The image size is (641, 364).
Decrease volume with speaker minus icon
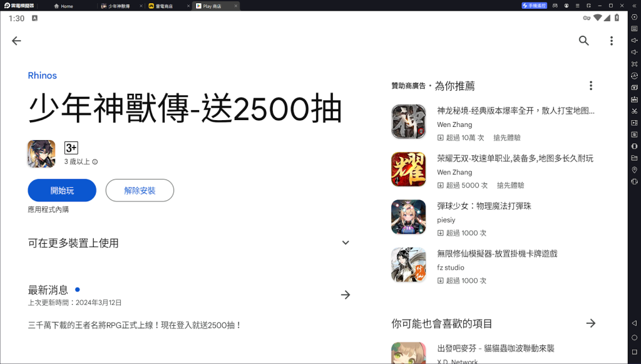pyautogui.click(x=635, y=52)
